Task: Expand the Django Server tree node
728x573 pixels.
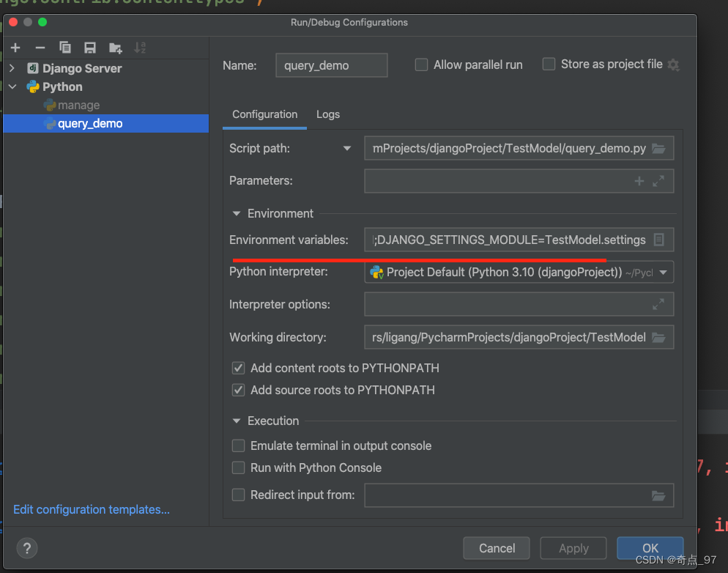Action: click(12, 68)
